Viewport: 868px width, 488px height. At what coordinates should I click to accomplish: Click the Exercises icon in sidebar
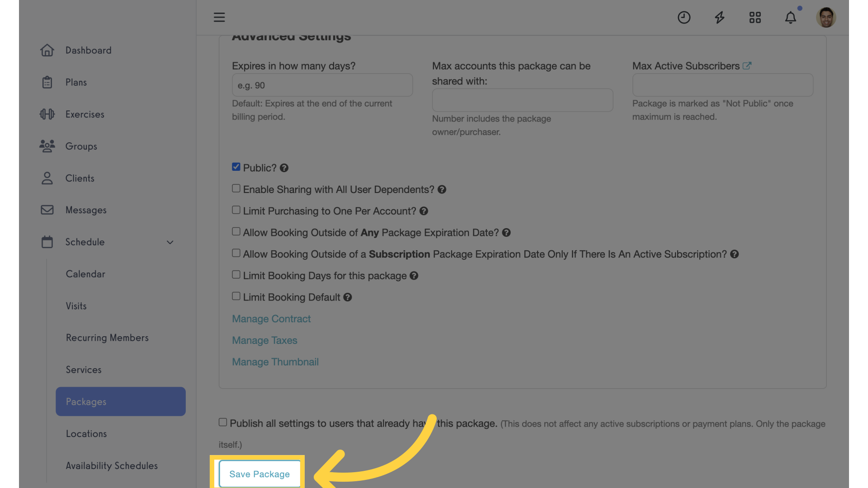(x=47, y=114)
